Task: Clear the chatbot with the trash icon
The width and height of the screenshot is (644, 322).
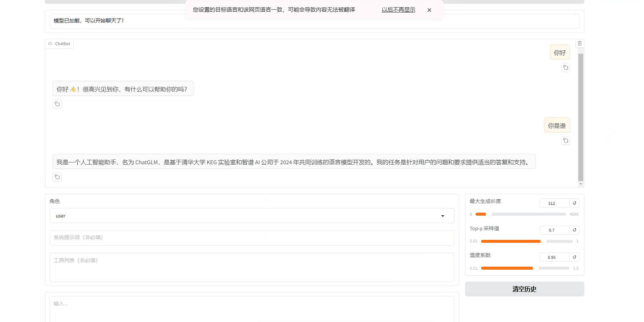Action: coord(580,43)
